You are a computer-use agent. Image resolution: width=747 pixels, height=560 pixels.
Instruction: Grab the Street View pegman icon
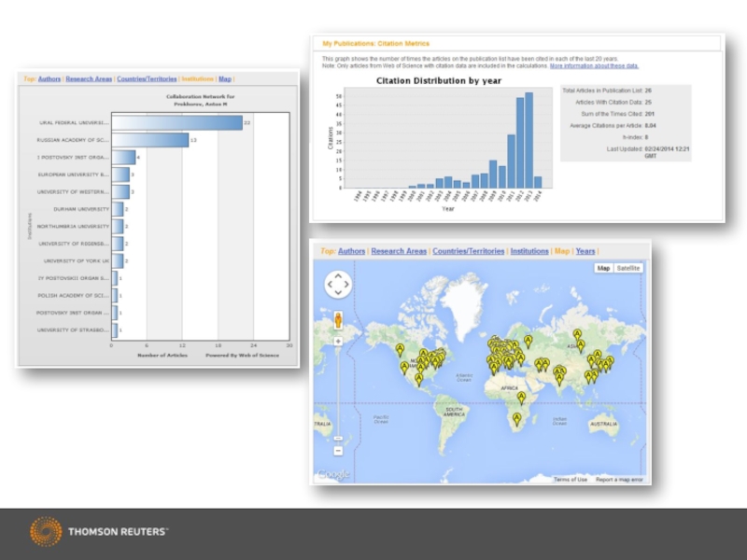pos(338,322)
